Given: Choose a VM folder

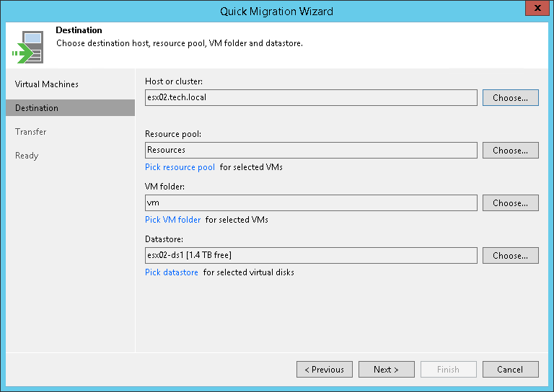Looking at the screenshot, I should [511, 203].
